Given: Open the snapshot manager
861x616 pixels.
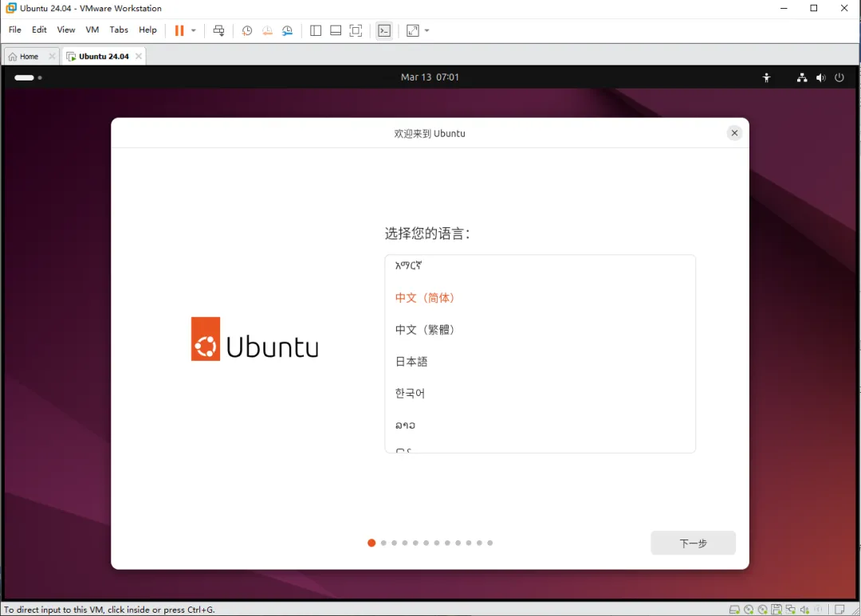Looking at the screenshot, I should click(287, 31).
